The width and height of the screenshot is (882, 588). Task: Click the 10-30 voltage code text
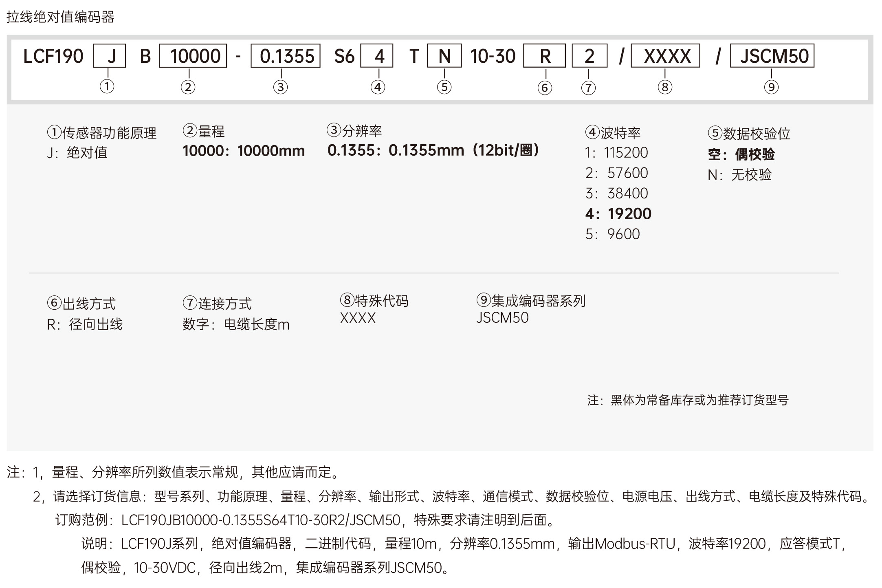coord(493,56)
